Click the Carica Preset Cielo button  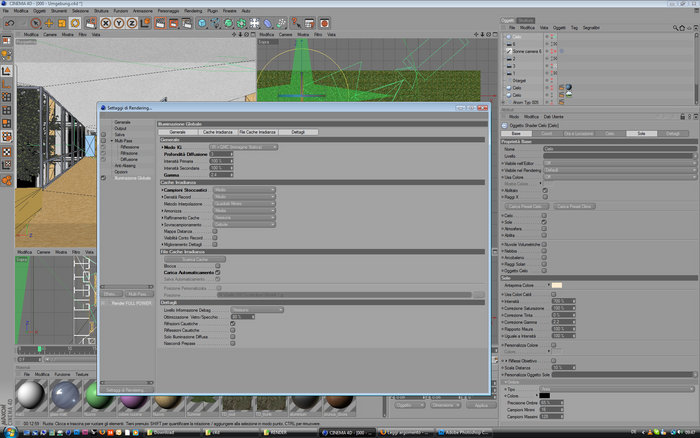click(x=528, y=206)
